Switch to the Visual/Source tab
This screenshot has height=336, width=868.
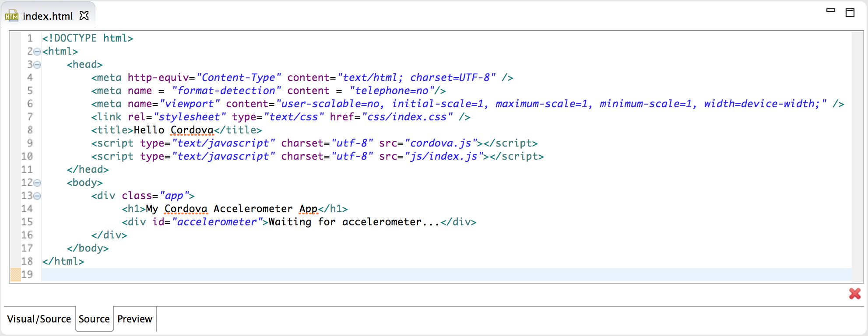pyautogui.click(x=39, y=319)
